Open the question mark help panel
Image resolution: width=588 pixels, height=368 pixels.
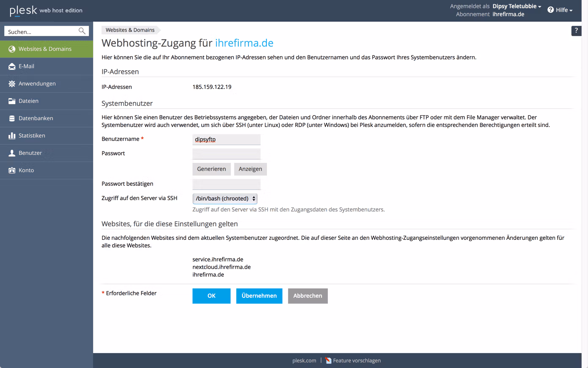(576, 30)
